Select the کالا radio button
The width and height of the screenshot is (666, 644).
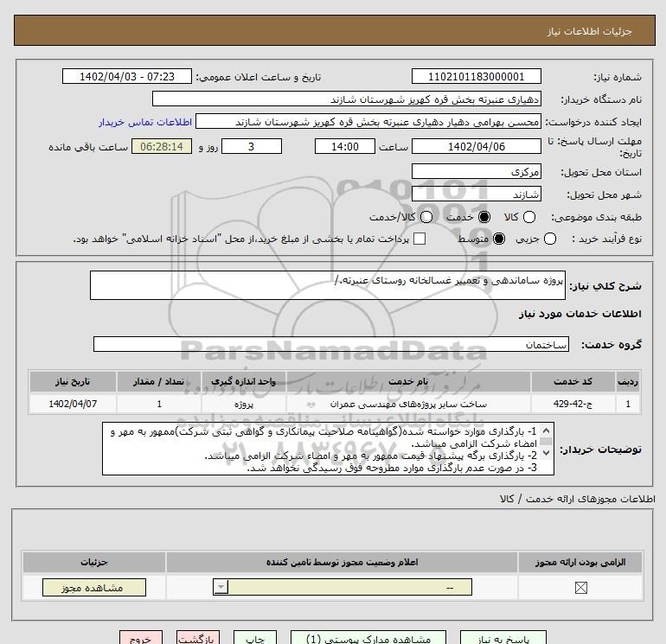coord(529,217)
